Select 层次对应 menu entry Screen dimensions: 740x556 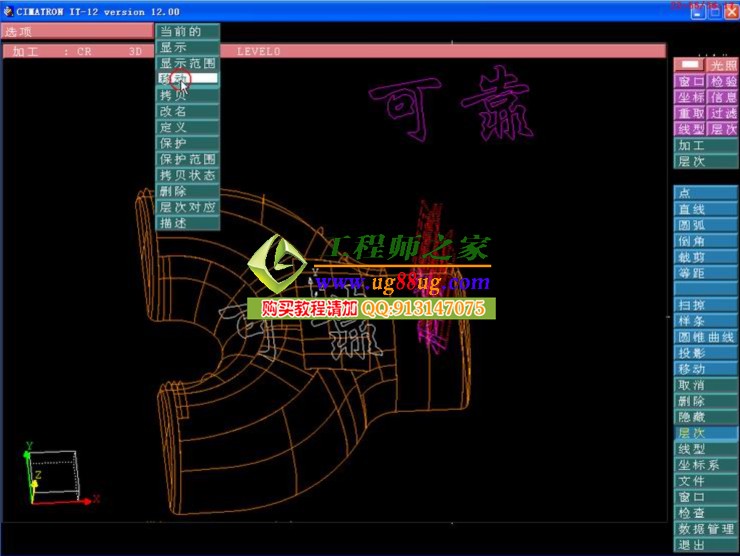(x=187, y=207)
